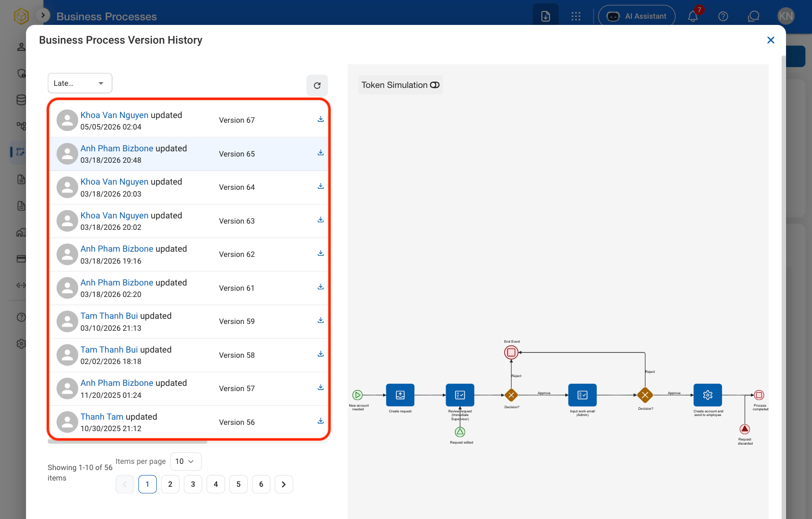Viewport: 812px width, 519px height.
Task: Open the Latest sort dropdown
Action: (80, 83)
